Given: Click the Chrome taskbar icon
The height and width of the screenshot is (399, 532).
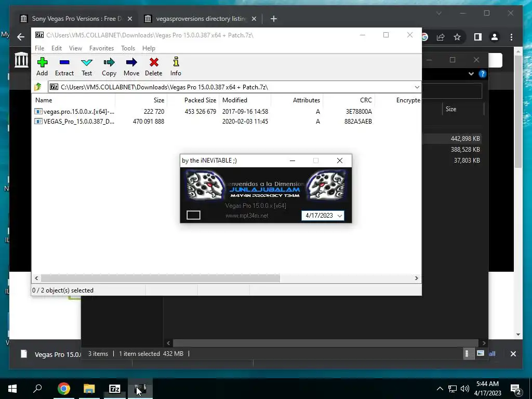Looking at the screenshot, I should tap(63, 389).
